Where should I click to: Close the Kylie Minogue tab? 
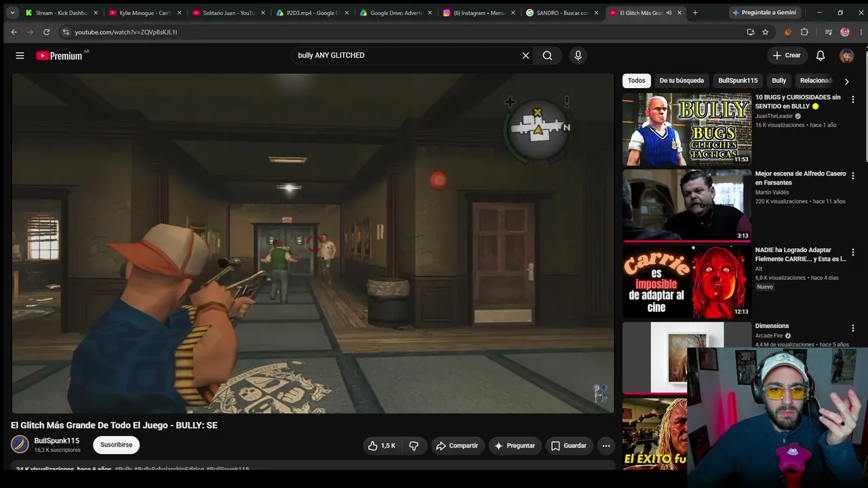click(x=179, y=13)
